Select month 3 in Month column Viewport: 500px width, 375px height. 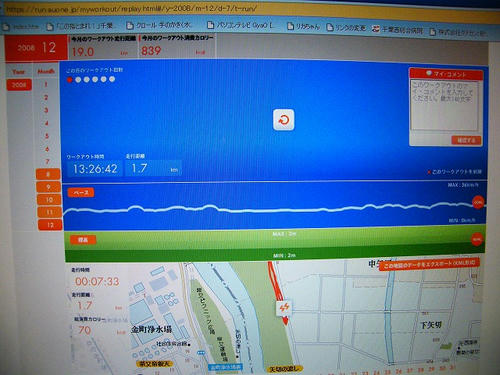tap(46, 110)
